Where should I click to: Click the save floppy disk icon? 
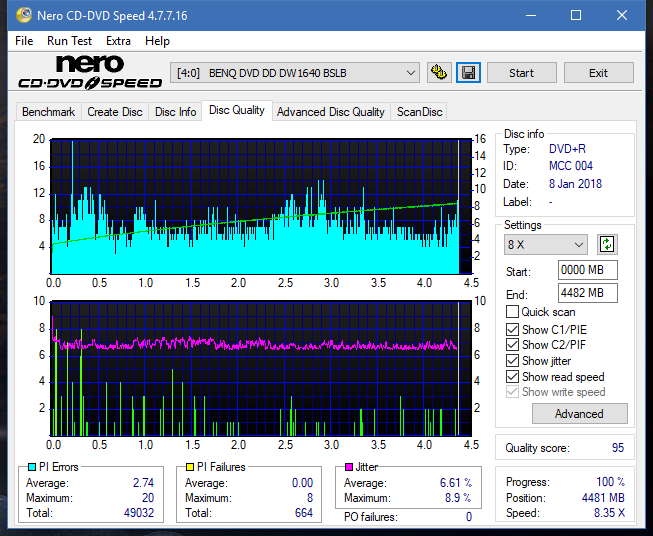tap(469, 73)
